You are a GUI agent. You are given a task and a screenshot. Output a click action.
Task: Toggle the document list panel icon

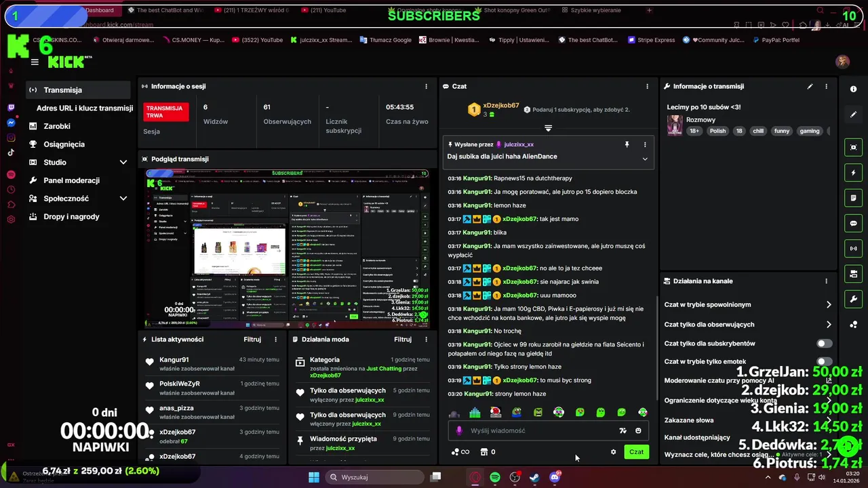click(854, 198)
